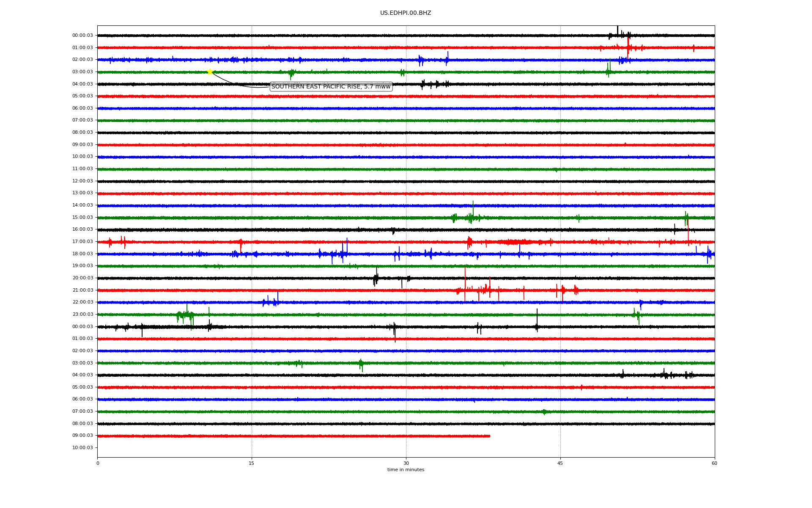Click the yellow star earthquake marker
Image resolution: width=812 pixels, height=508 pixels.
(x=209, y=72)
